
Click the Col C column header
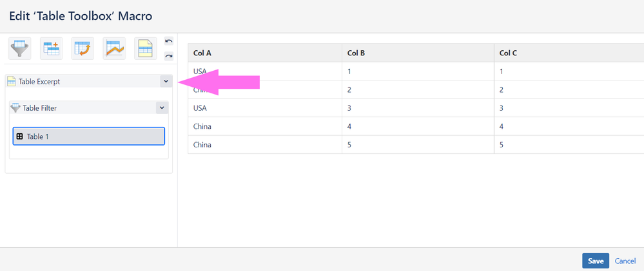pos(569,53)
